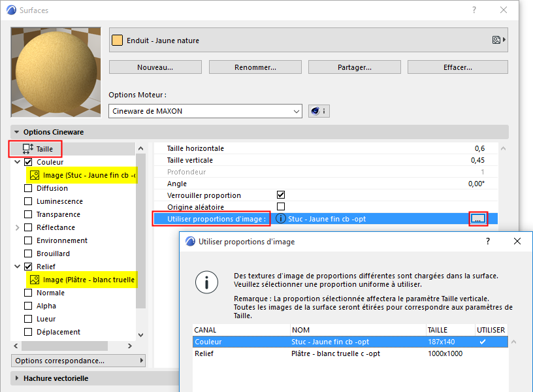Open Options correspondance menu button
The width and height of the screenshot is (533, 392).
coord(78,361)
